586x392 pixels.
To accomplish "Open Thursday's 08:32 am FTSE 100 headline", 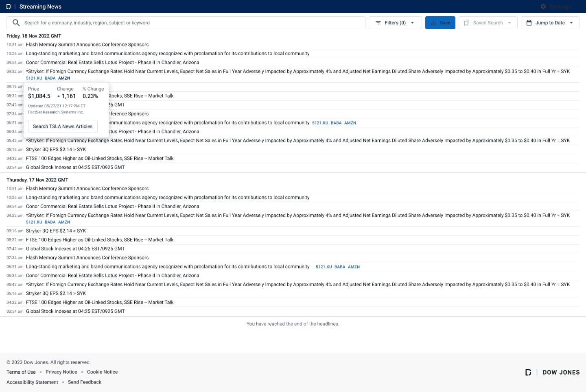I will coord(100,240).
